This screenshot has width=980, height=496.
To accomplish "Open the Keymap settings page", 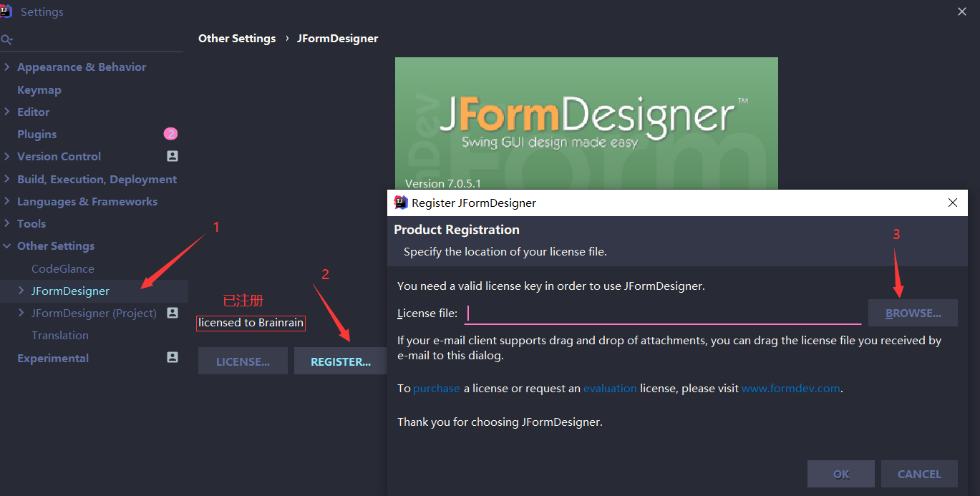I will coord(39,89).
